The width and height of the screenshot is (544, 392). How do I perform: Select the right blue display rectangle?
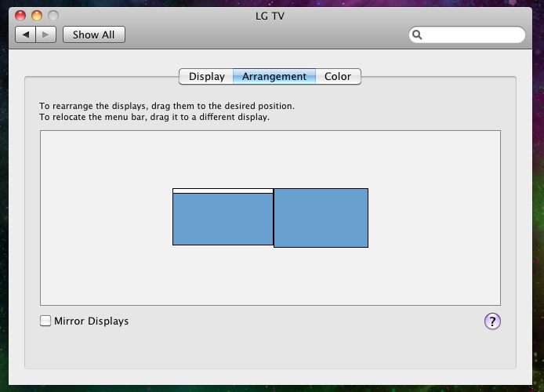pos(321,218)
